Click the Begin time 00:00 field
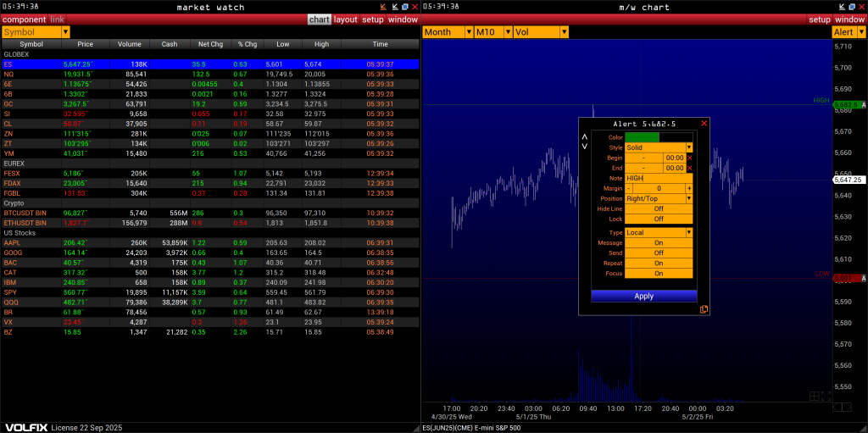 coord(675,158)
